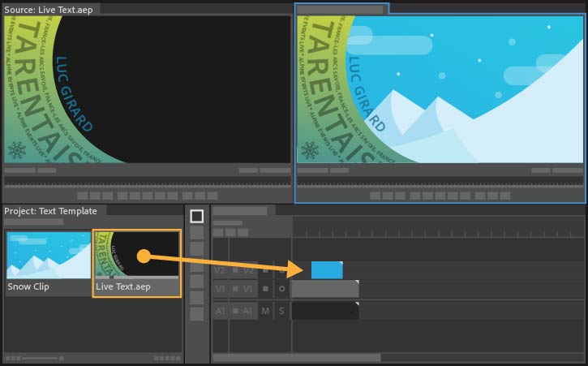The height and width of the screenshot is (366, 588).
Task: Click the timeline time ruler
Action: 438,233
